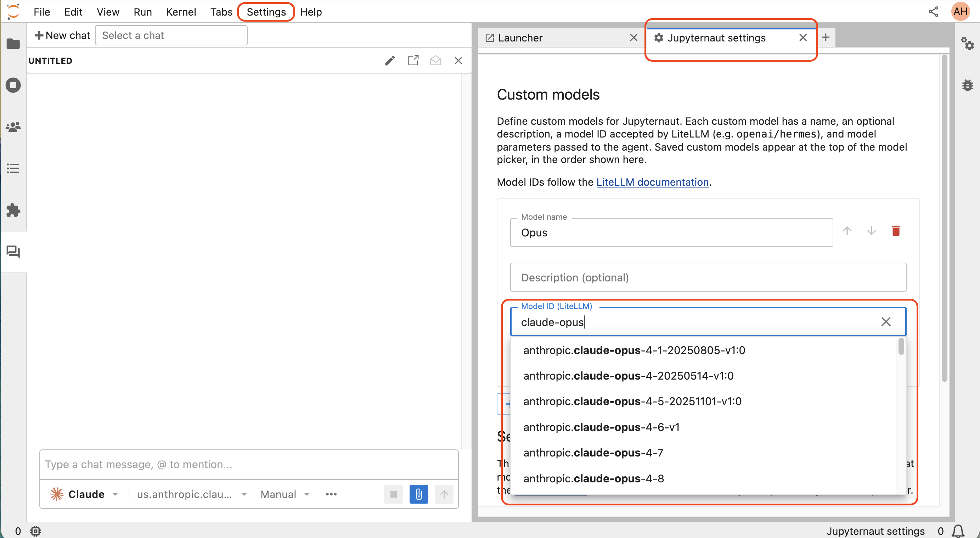Open running terminals and kernels panel
Screen dimensions: 980x538
tap(13, 85)
